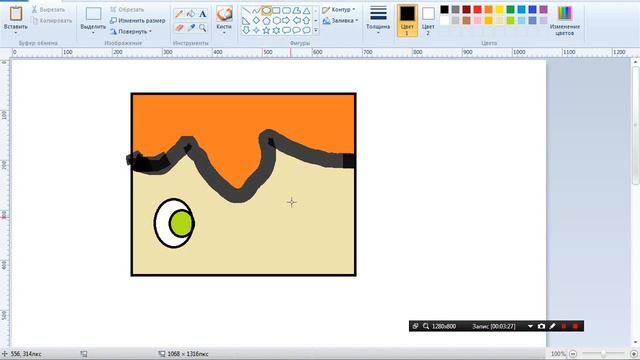Choose the hexagon shape

(x=276, y=20)
